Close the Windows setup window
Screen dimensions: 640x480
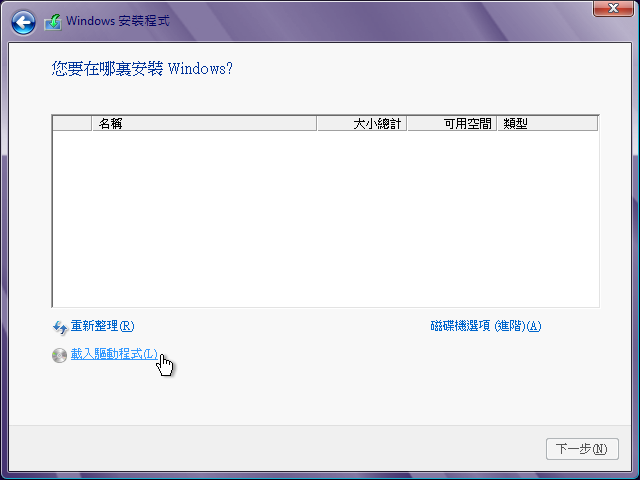coord(613,8)
